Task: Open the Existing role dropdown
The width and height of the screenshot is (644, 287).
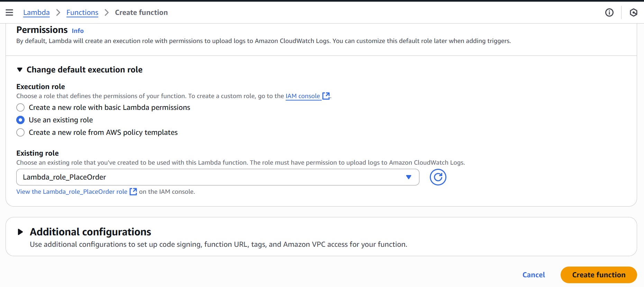Action: point(218,177)
